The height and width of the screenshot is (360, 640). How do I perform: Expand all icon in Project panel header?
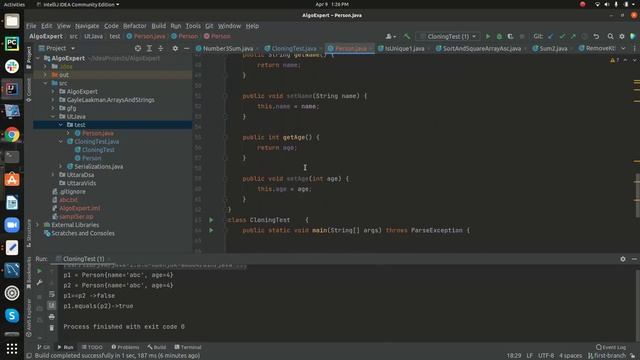click(149, 48)
